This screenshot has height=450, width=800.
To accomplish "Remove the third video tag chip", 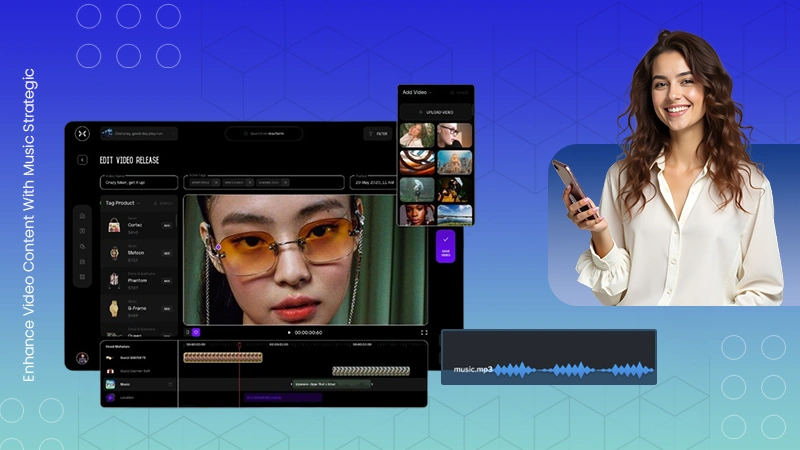I will tap(285, 183).
